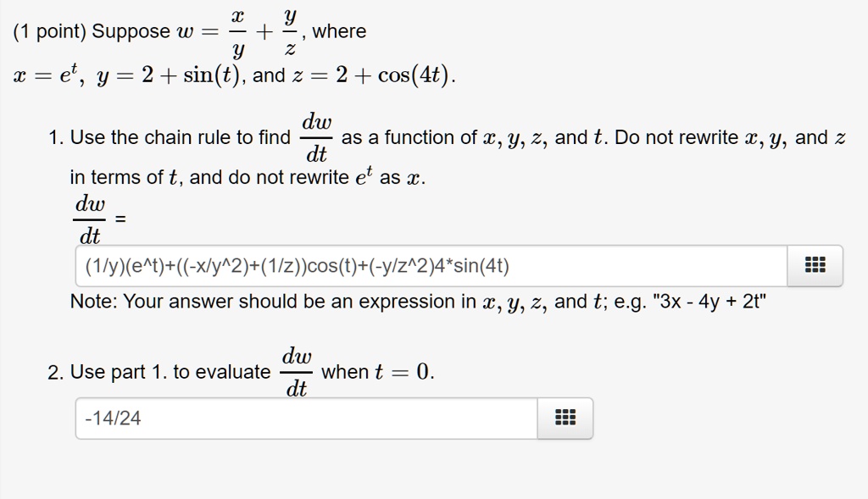Click the (1 point) label
The width and height of the screenshot is (868, 499).
pos(47,31)
